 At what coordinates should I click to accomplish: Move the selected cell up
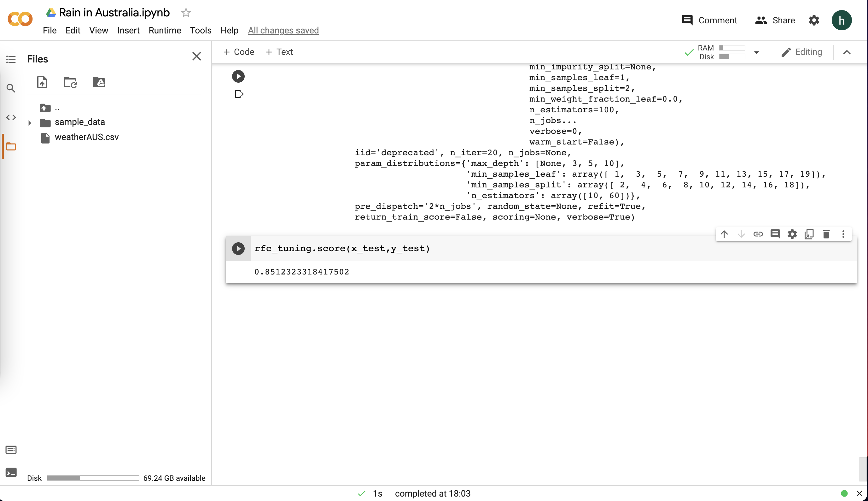point(725,234)
